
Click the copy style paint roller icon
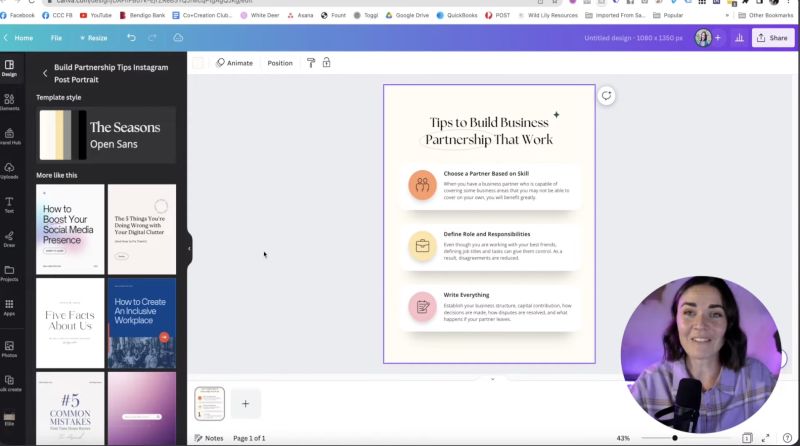311,63
